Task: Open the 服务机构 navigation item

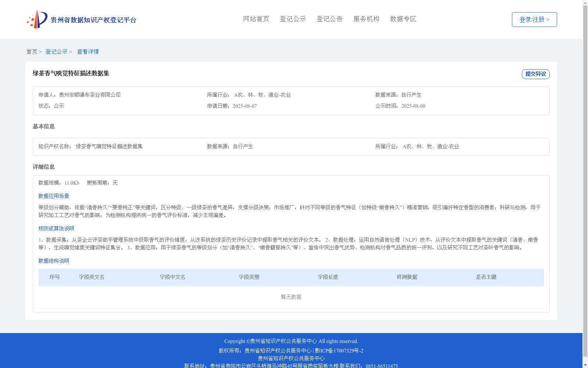Action: tap(366, 19)
